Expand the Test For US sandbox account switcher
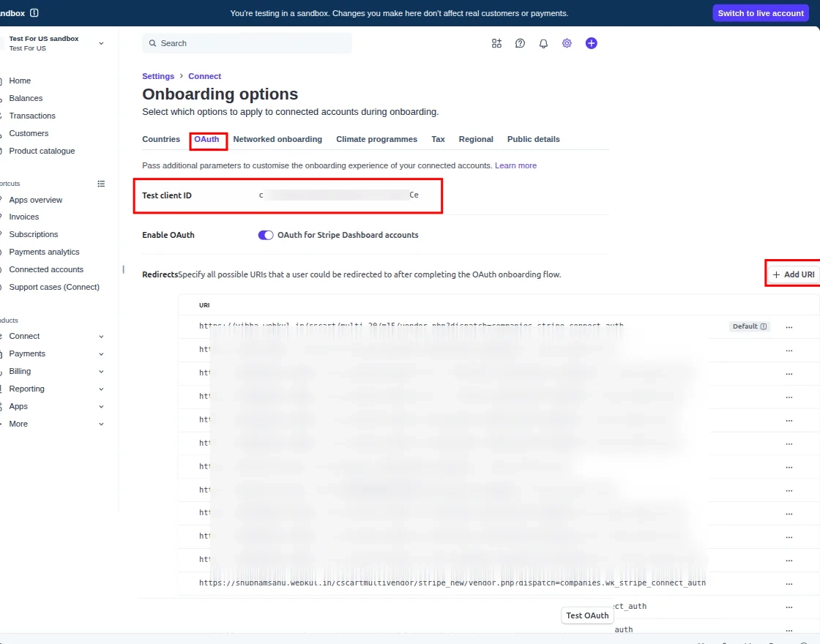 [x=101, y=43]
